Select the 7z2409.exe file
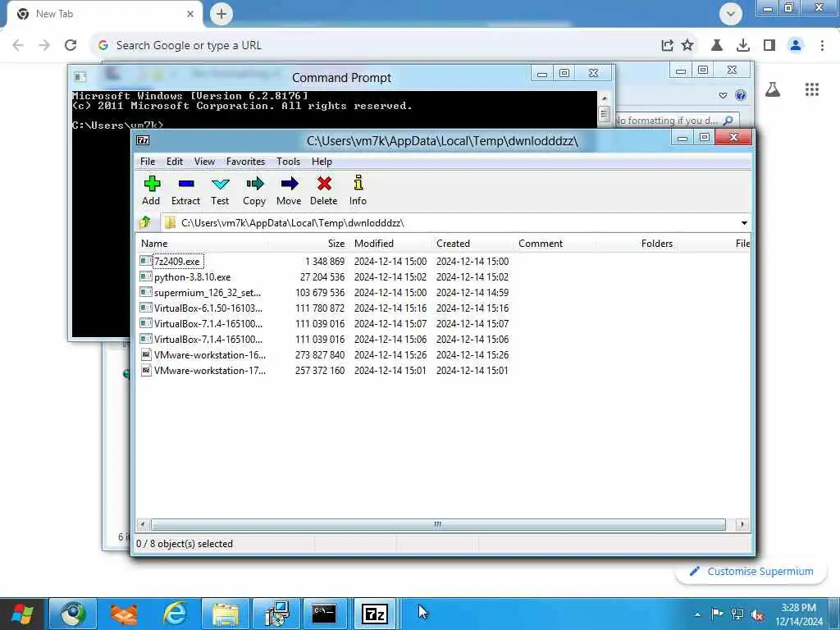The width and height of the screenshot is (840, 630). click(x=177, y=262)
